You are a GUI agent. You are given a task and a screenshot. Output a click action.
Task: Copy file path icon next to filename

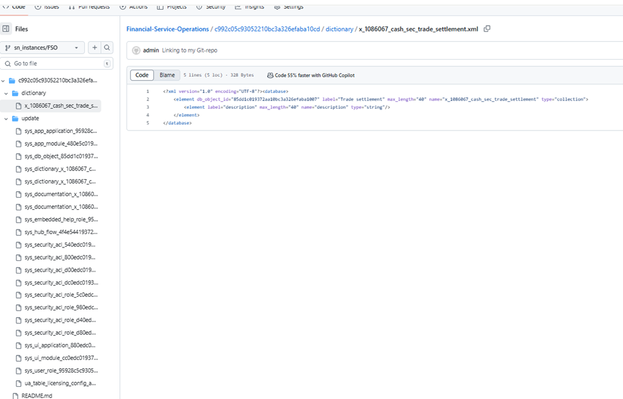[487, 29]
